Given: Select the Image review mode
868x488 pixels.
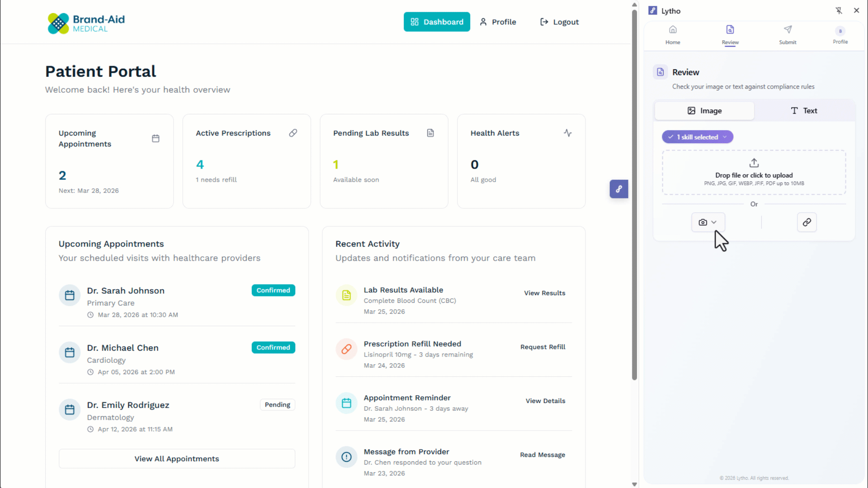Looking at the screenshot, I should (x=704, y=111).
